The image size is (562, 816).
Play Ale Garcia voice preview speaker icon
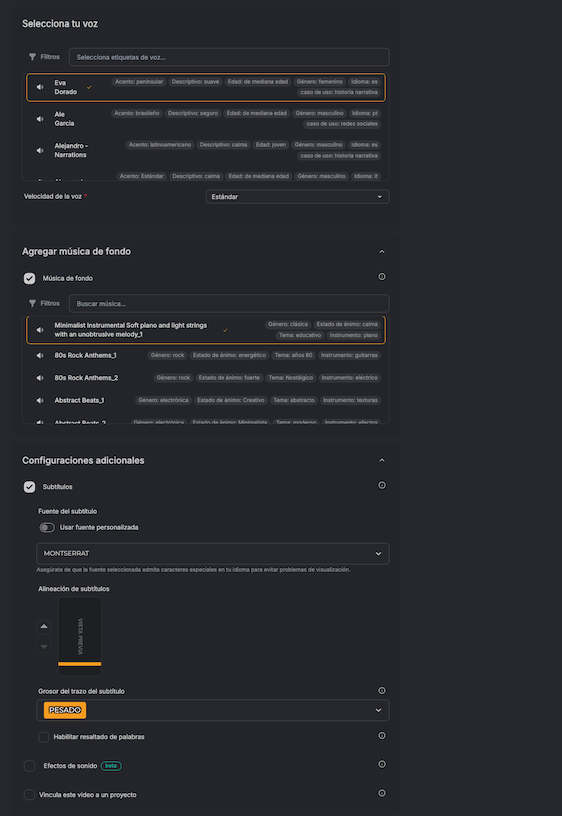tap(40, 119)
